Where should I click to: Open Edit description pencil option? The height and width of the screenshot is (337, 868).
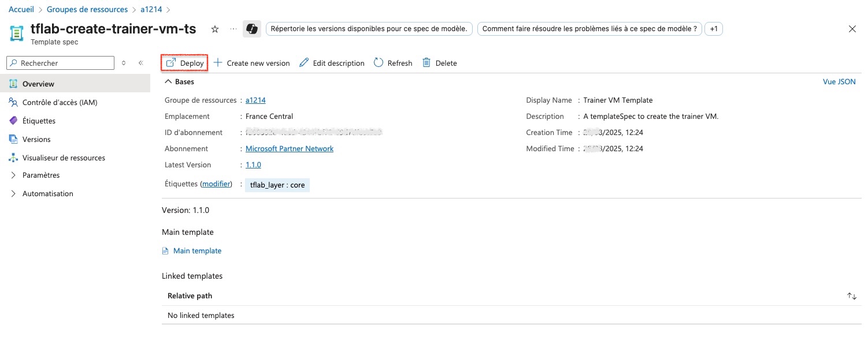click(x=332, y=63)
